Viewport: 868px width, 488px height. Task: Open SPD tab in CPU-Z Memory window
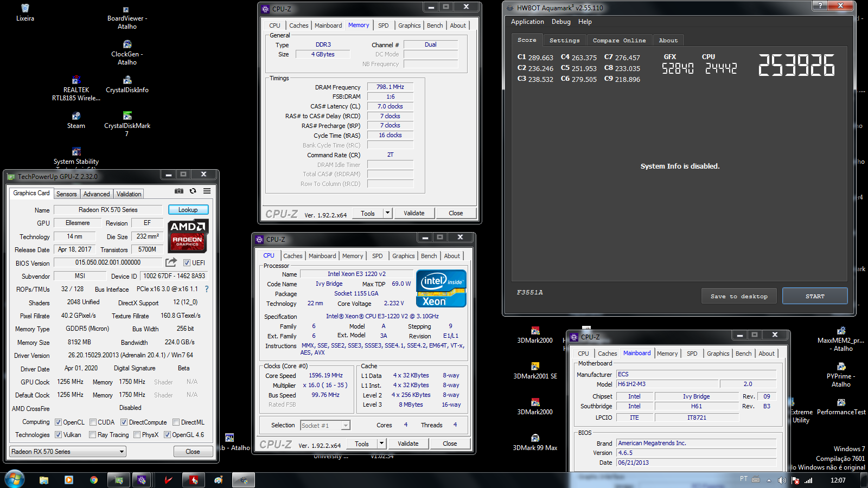point(383,25)
